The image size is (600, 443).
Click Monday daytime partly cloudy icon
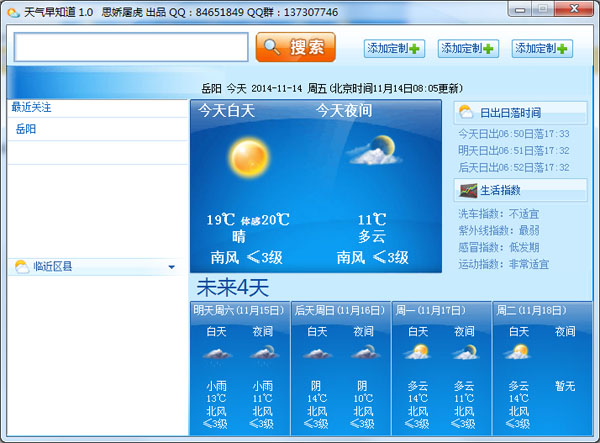click(x=417, y=352)
